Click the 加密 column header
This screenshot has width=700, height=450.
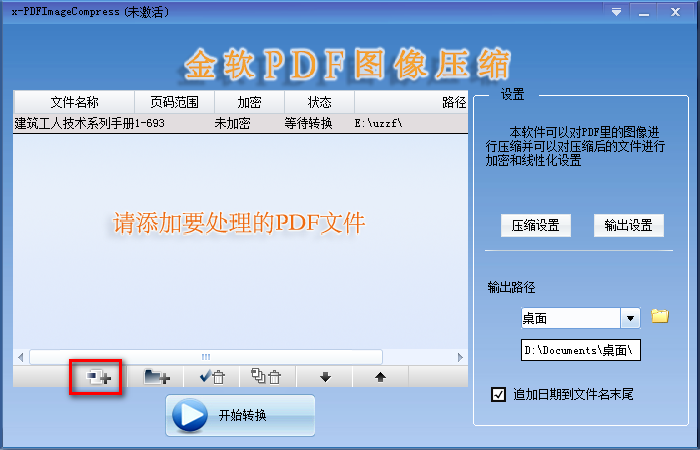coord(250,102)
